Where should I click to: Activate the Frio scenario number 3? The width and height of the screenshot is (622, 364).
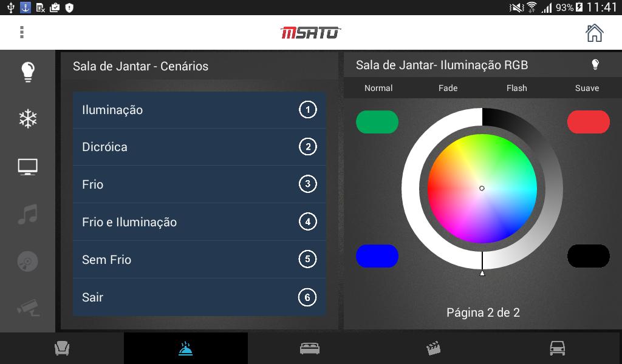(x=199, y=184)
